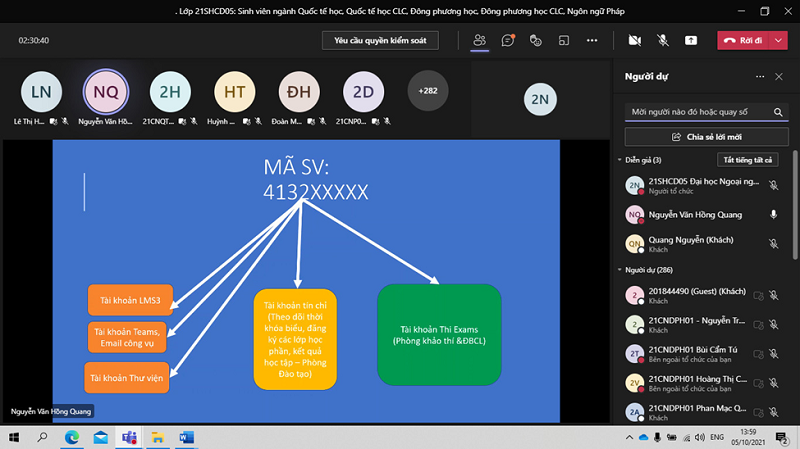800x449 pixels.
Task: Close the Người dự participants panel
Action: point(779,76)
